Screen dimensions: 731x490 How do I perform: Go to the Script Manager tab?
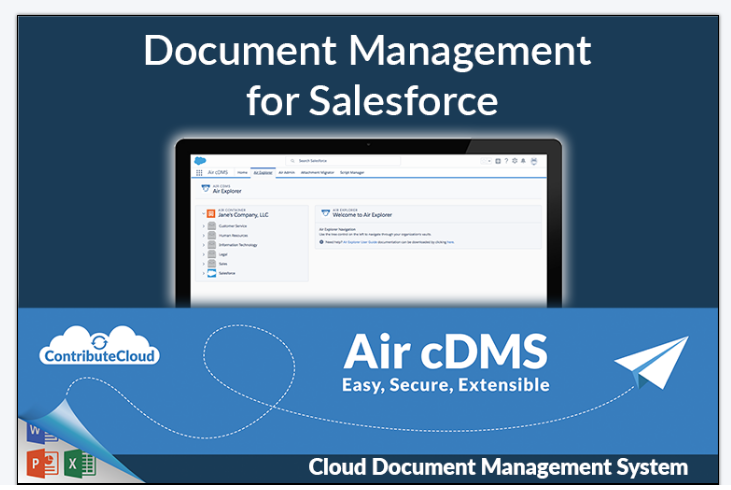pyautogui.click(x=352, y=172)
